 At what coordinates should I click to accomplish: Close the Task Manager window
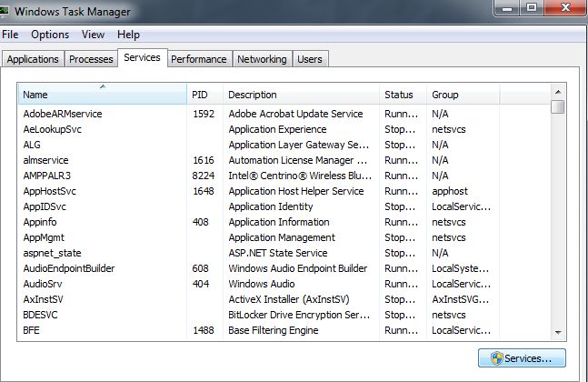(564, 7)
